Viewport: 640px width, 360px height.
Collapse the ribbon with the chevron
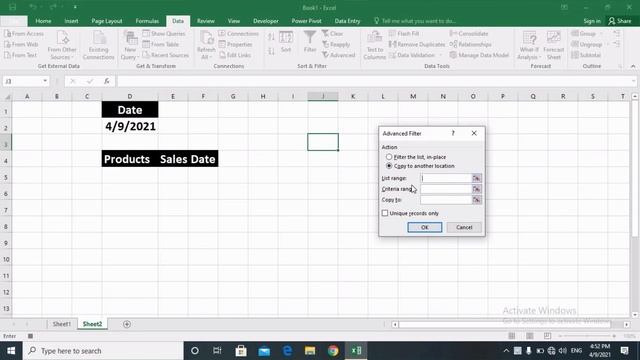tap(633, 66)
